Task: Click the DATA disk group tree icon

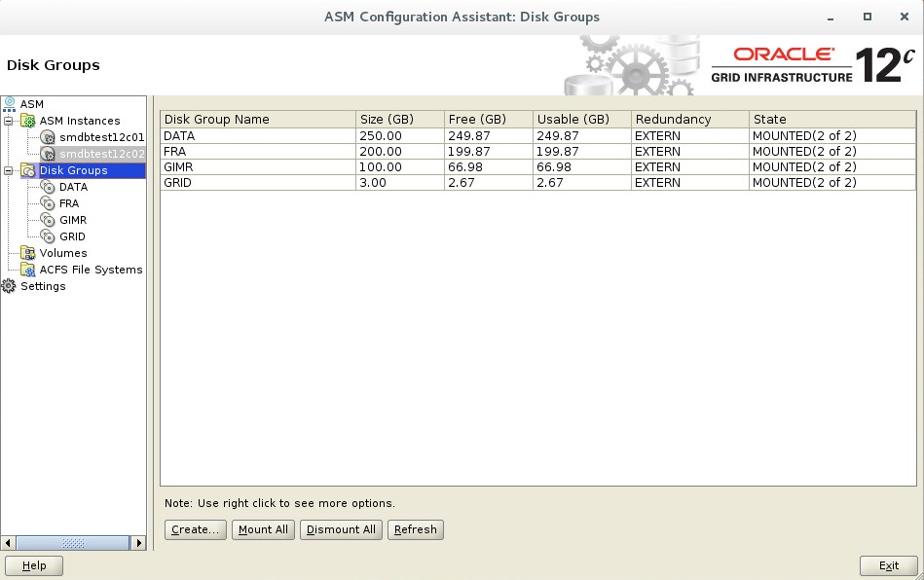Action: [x=48, y=187]
